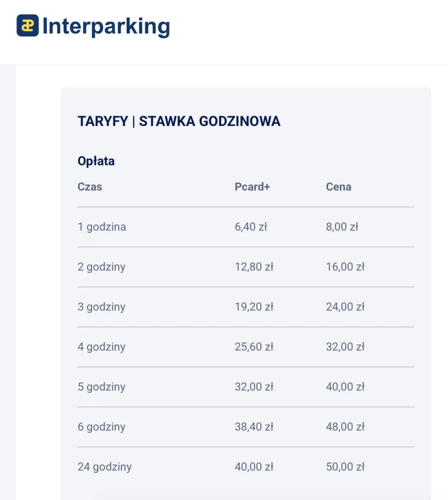Select the 3 godziny row label
Viewport: 448px width, 500px height.
(101, 307)
